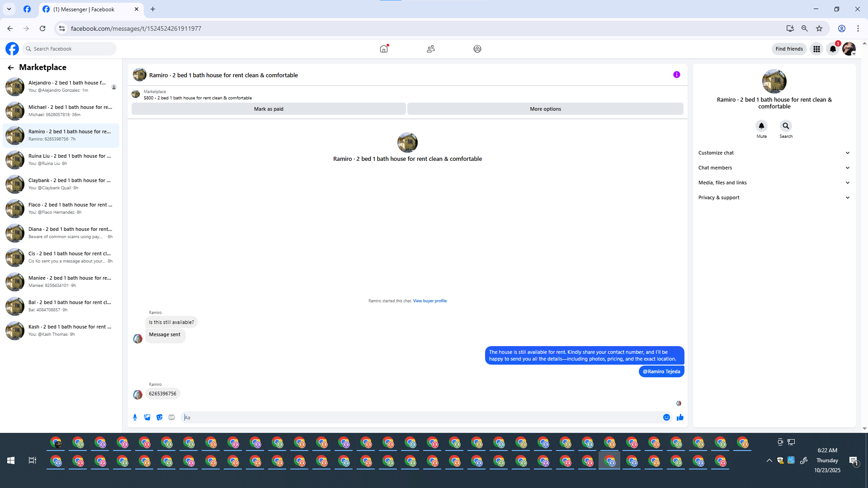Click the emoji smiley icon
Image resolution: width=868 pixels, height=488 pixels.
[x=666, y=418]
